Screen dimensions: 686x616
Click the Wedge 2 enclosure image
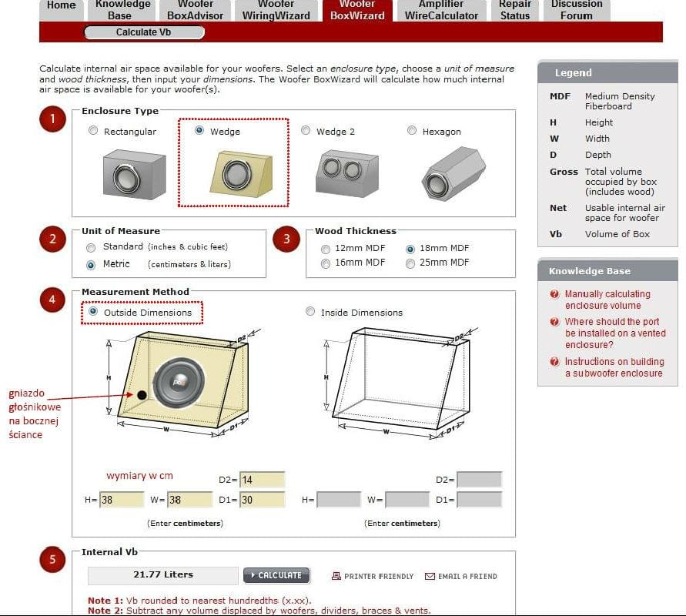click(347, 173)
